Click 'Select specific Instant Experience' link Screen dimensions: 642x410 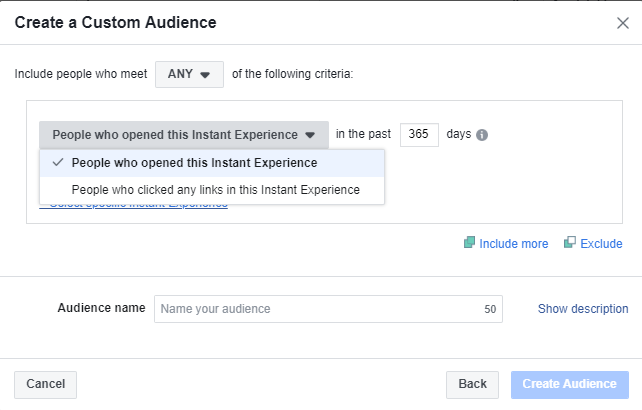(134, 205)
